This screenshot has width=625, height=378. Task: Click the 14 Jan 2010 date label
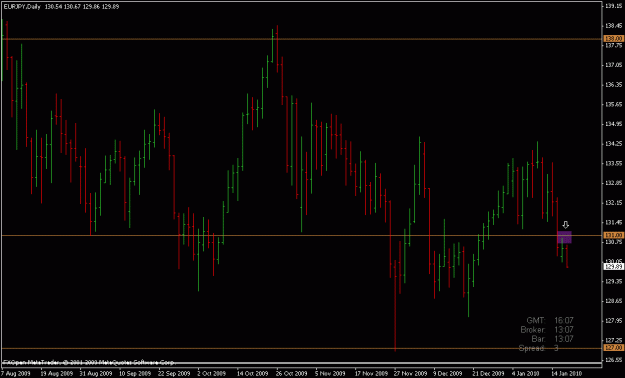click(x=568, y=374)
